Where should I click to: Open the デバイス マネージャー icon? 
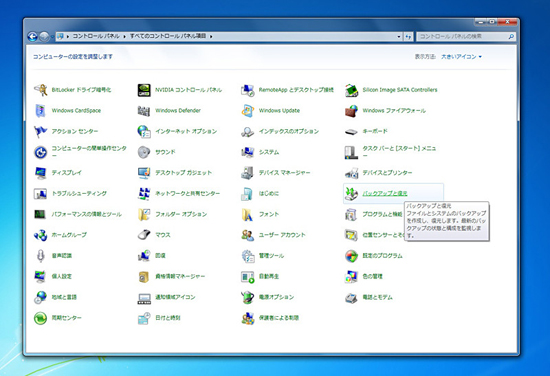248,173
